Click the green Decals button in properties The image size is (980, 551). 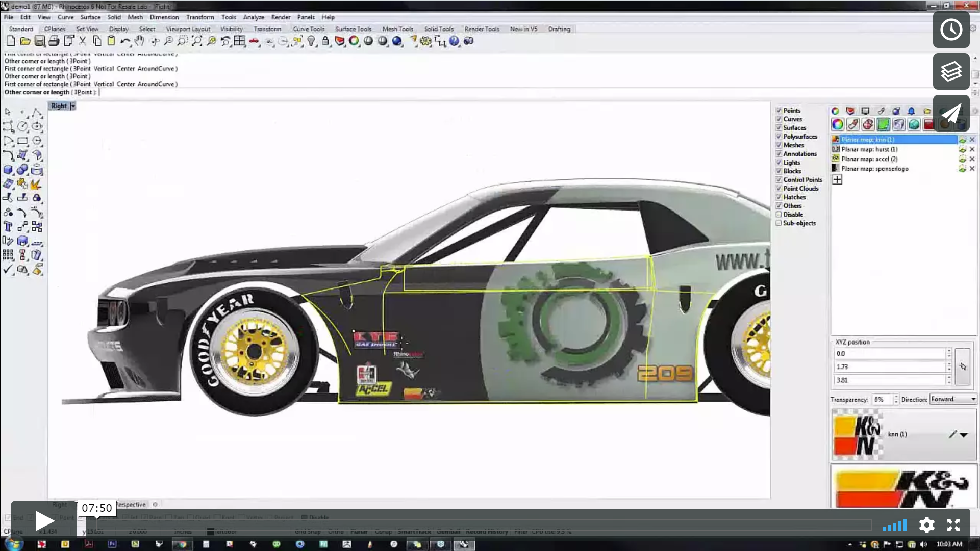click(884, 124)
